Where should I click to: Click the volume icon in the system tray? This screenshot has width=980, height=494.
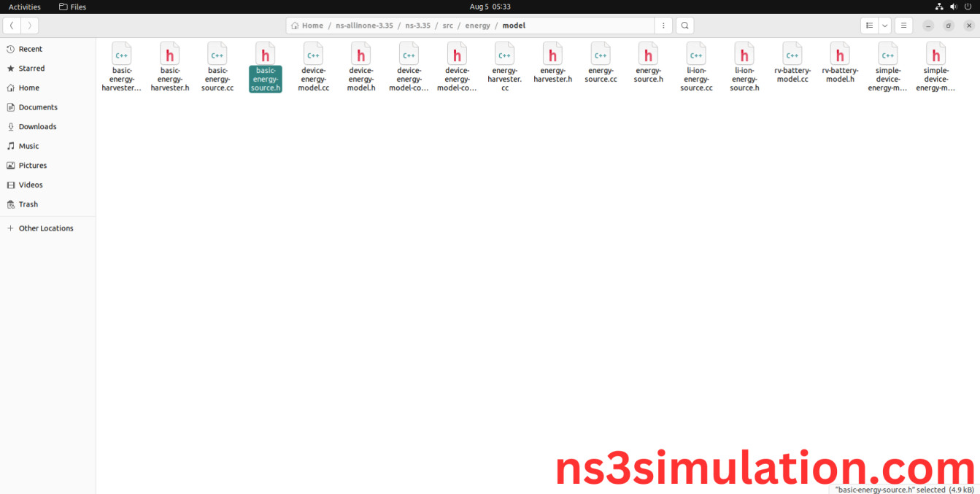click(953, 7)
